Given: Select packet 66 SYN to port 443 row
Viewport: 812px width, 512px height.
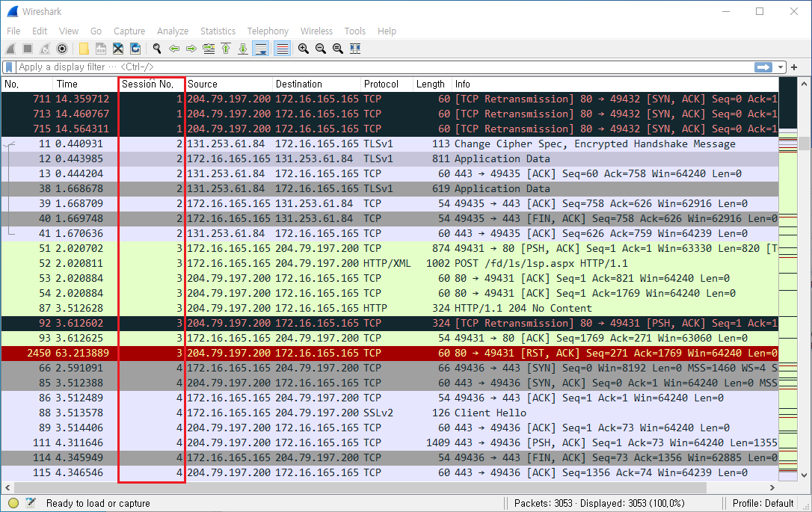Looking at the screenshot, I should pos(390,368).
